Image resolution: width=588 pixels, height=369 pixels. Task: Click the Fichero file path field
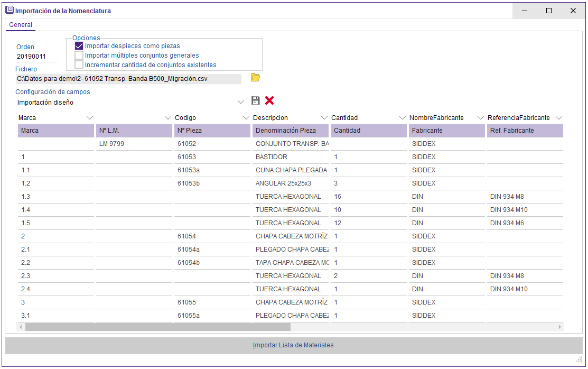click(128, 79)
